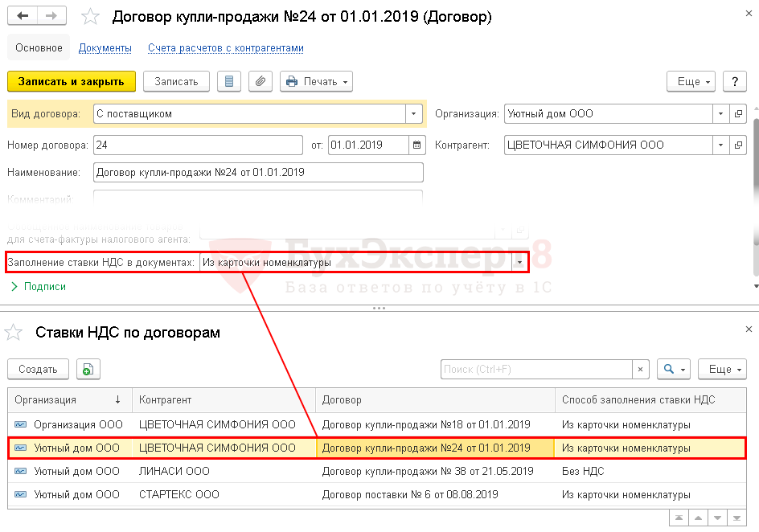Open the help question mark button
Screen dimensions: 759x532
click(734, 81)
